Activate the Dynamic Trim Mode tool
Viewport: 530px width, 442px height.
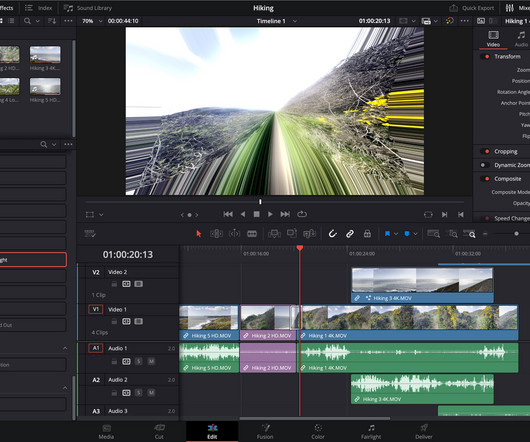[234, 234]
